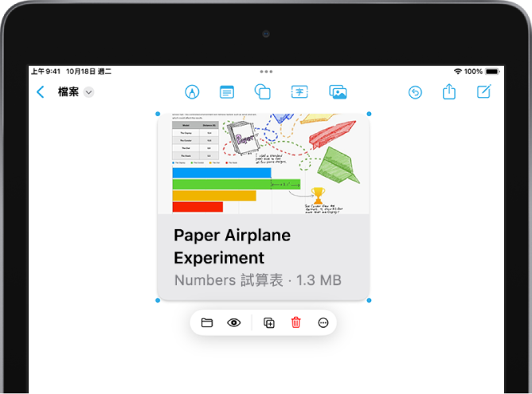This screenshot has width=532, height=394.
Task: Expand the dropdown chevron beside 檔案
Action: pyautogui.click(x=89, y=92)
